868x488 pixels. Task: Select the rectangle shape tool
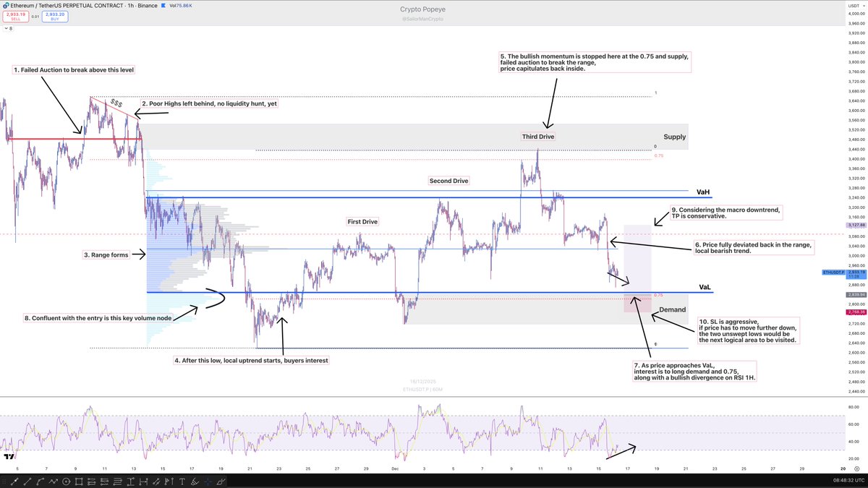(79, 481)
